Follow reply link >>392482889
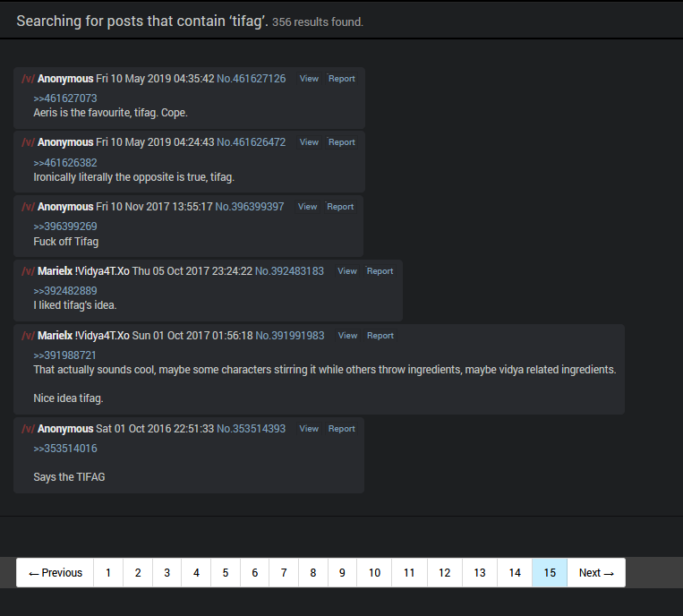Viewport: 683px width, 616px height. pos(65,291)
